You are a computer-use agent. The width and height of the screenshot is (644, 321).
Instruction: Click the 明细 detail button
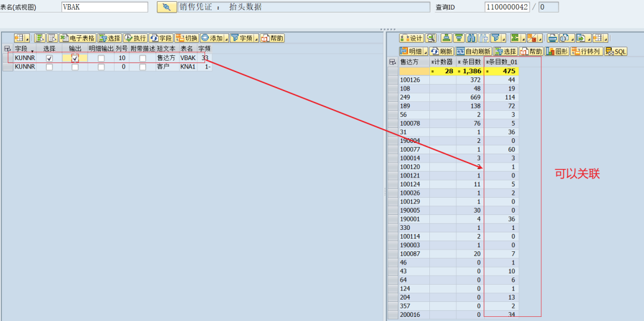click(x=411, y=51)
